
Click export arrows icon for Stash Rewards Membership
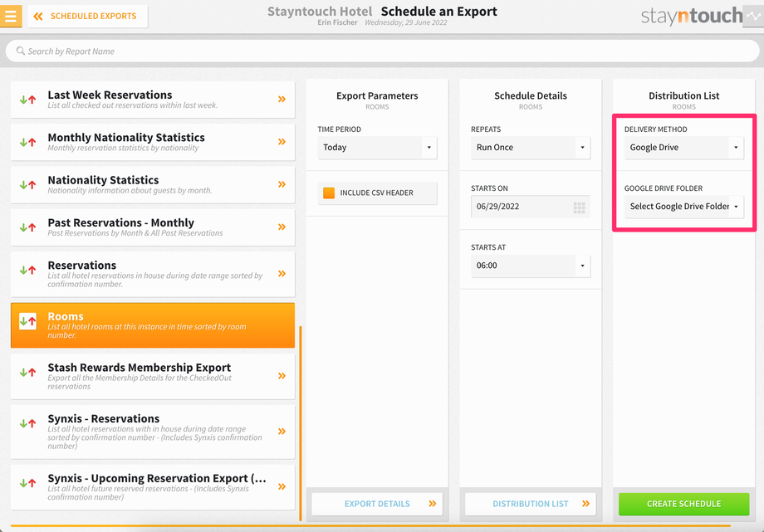click(27, 372)
